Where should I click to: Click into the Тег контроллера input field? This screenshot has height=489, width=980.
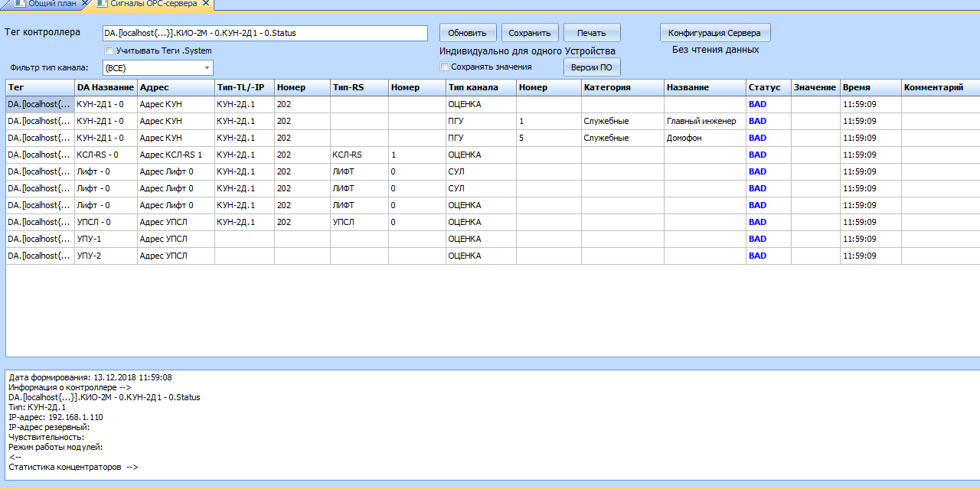(x=264, y=33)
